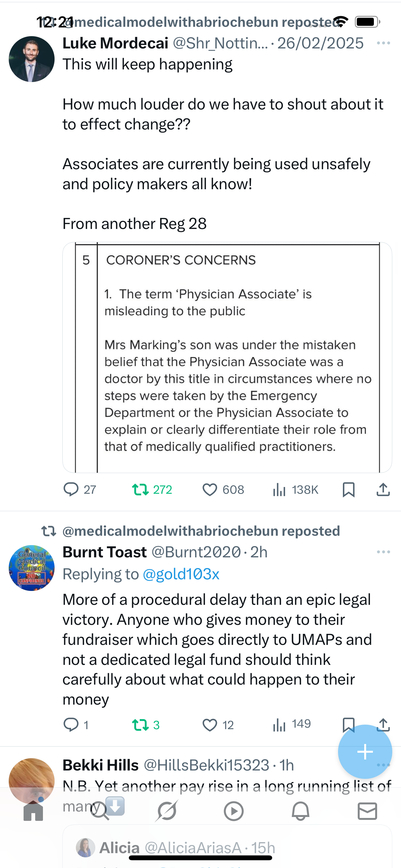Bookmark Luke Mordecai's post

point(348,490)
